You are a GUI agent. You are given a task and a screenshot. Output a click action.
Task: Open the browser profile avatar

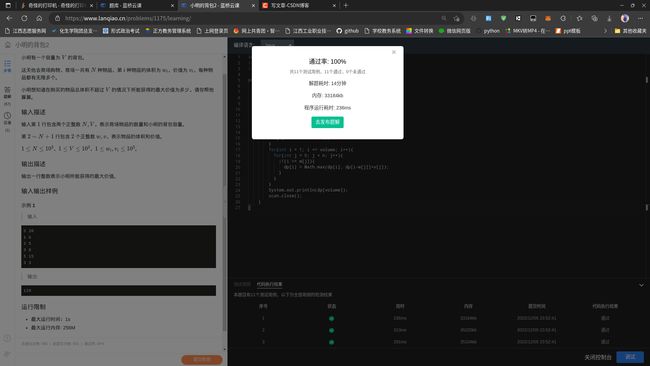625,18
